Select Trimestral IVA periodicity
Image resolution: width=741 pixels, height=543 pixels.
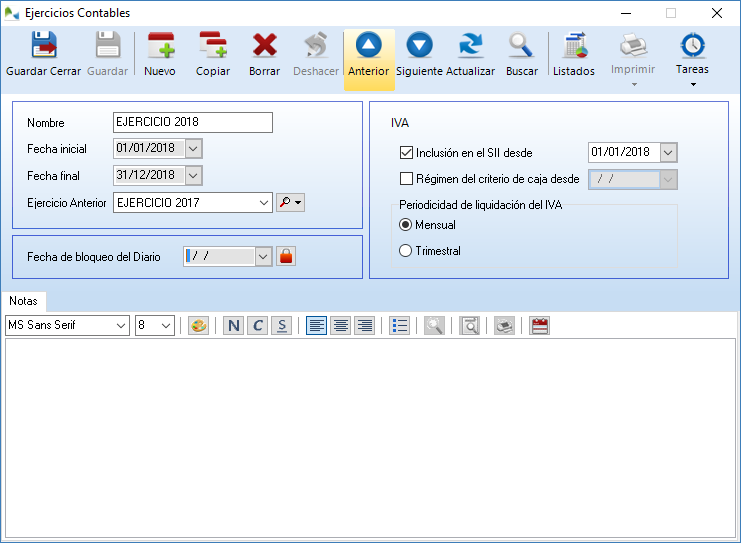point(405,250)
